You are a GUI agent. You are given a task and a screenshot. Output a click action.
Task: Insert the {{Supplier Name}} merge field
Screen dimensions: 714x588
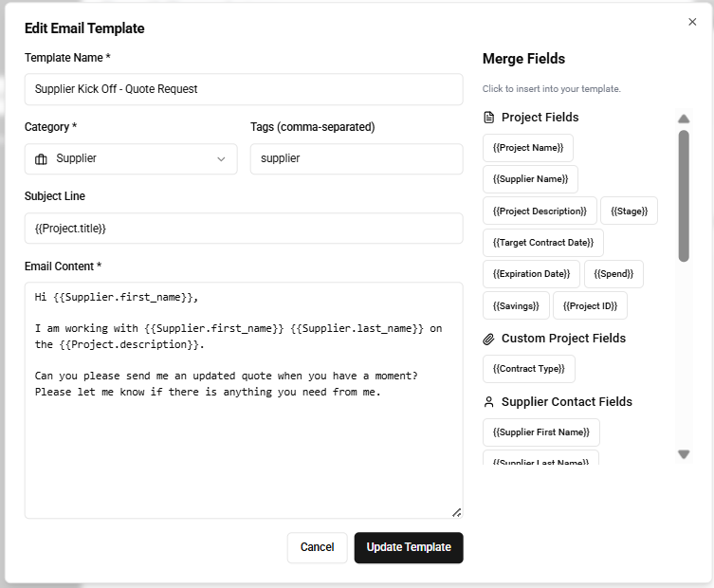point(530,179)
